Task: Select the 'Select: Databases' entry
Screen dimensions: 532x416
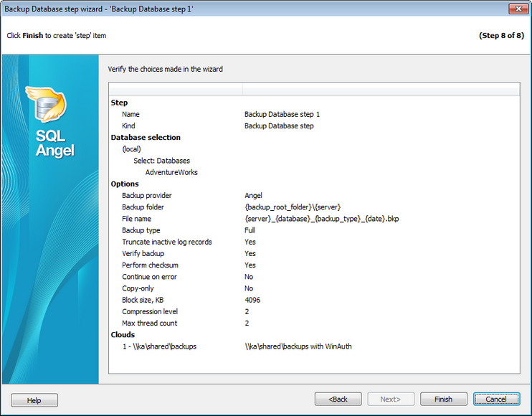Action: coord(162,161)
